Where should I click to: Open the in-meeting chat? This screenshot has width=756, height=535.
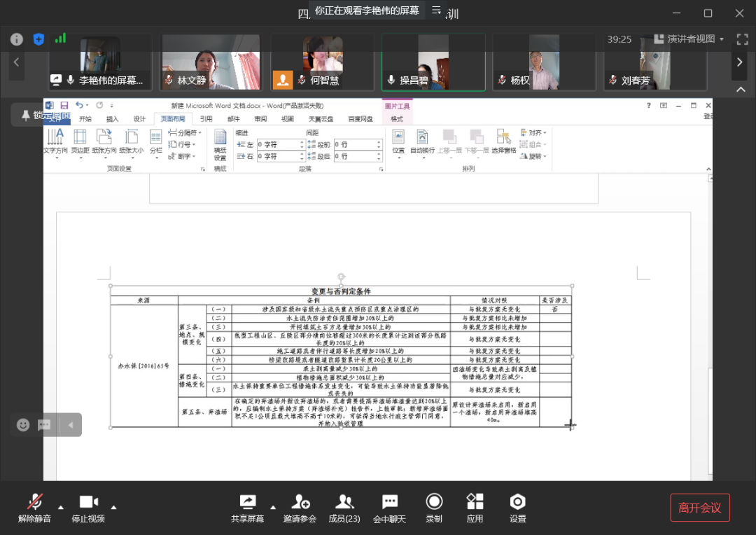(390, 508)
